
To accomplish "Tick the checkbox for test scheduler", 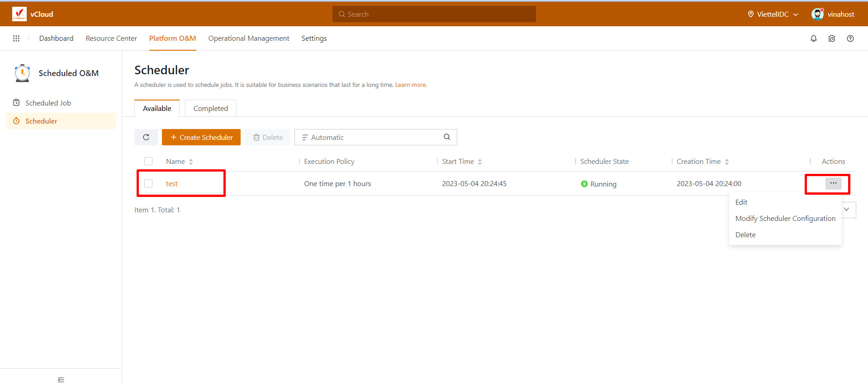I will pos(148,183).
